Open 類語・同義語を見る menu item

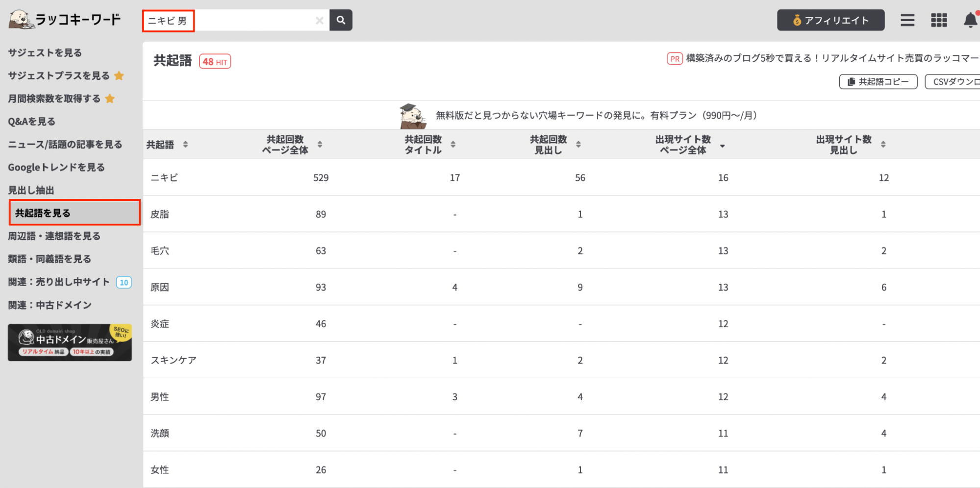click(50, 259)
